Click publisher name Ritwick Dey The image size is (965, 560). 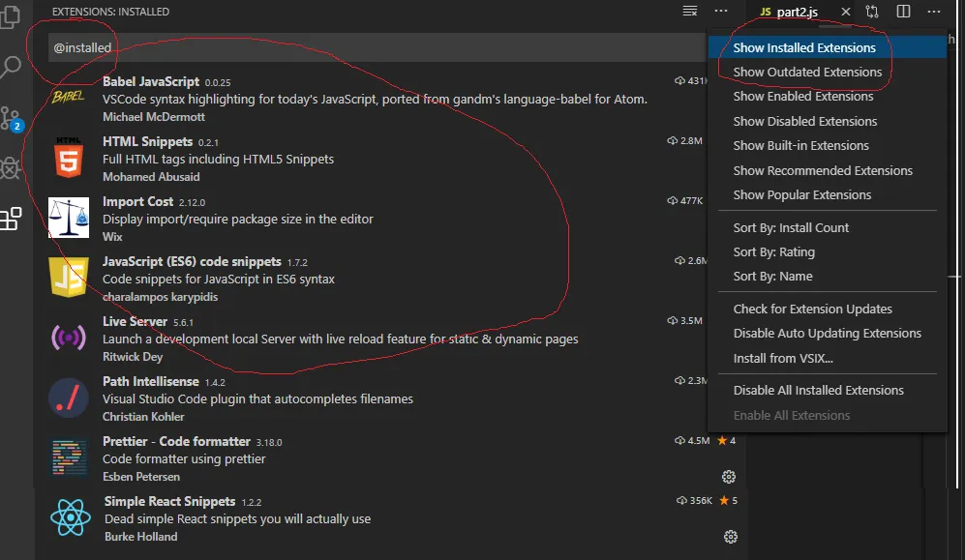click(133, 357)
